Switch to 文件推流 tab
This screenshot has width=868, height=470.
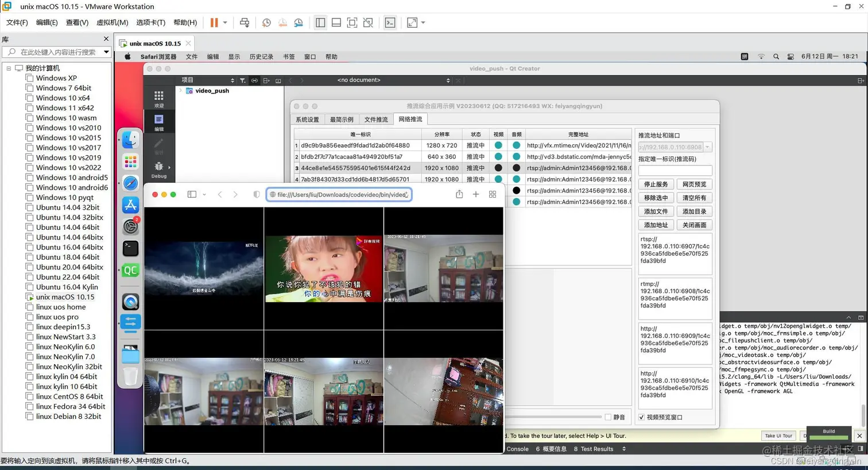(x=376, y=120)
